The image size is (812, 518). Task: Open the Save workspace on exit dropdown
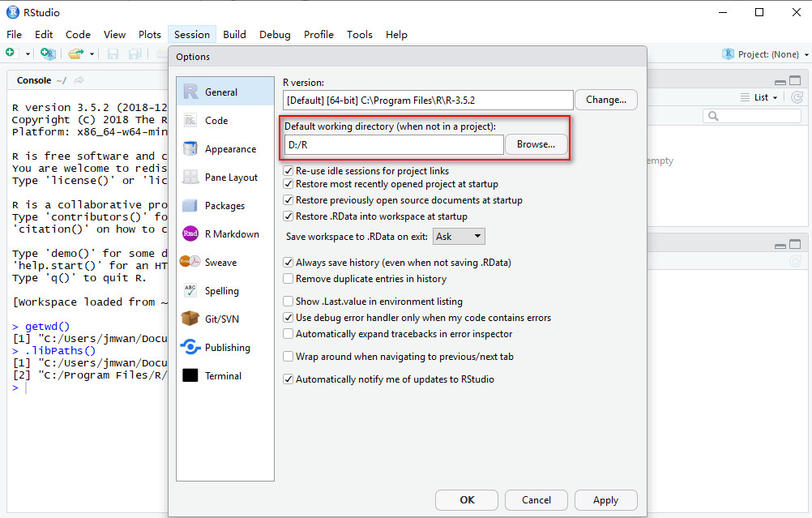click(459, 237)
